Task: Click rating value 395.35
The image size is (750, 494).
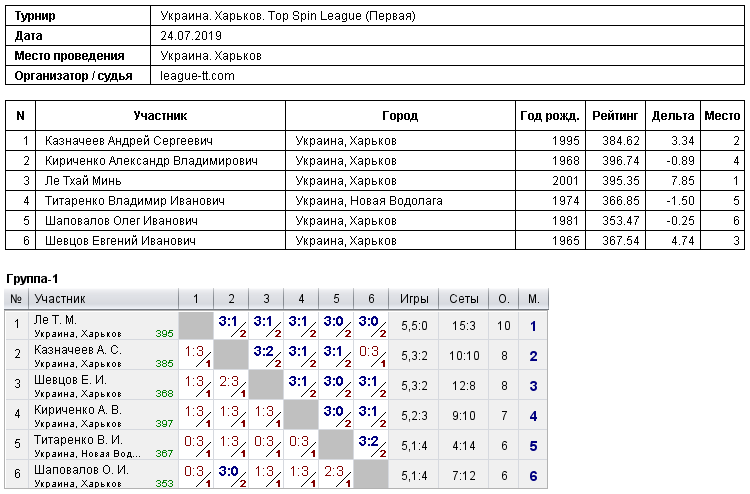Action: click(x=620, y=181)
